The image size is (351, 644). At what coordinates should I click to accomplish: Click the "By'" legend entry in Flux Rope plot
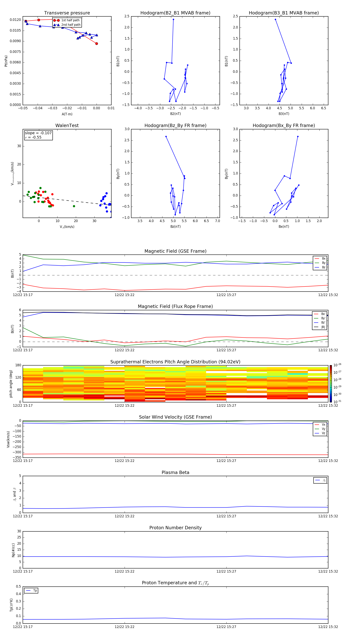pos(320,318)
